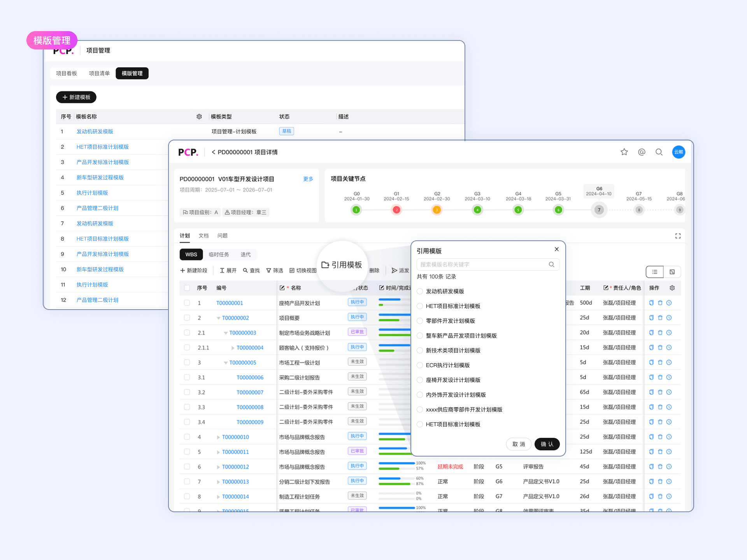747x560 pixels.
Task: Switch to 文档 tab
Action: click(203, 236)
